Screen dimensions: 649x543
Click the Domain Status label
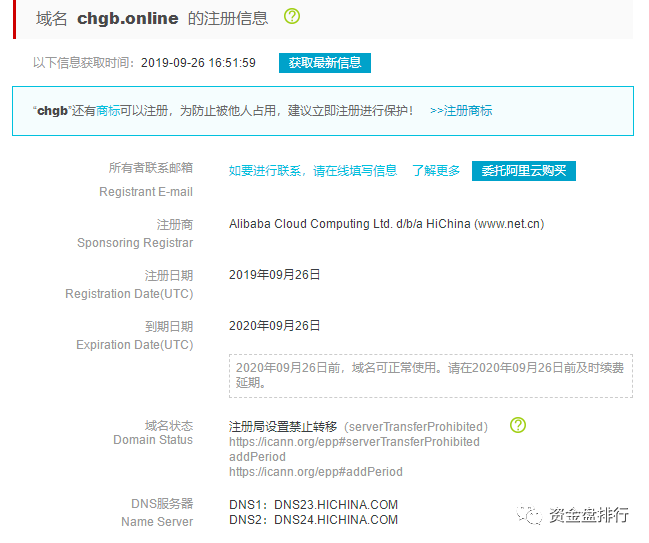(153, 440)
